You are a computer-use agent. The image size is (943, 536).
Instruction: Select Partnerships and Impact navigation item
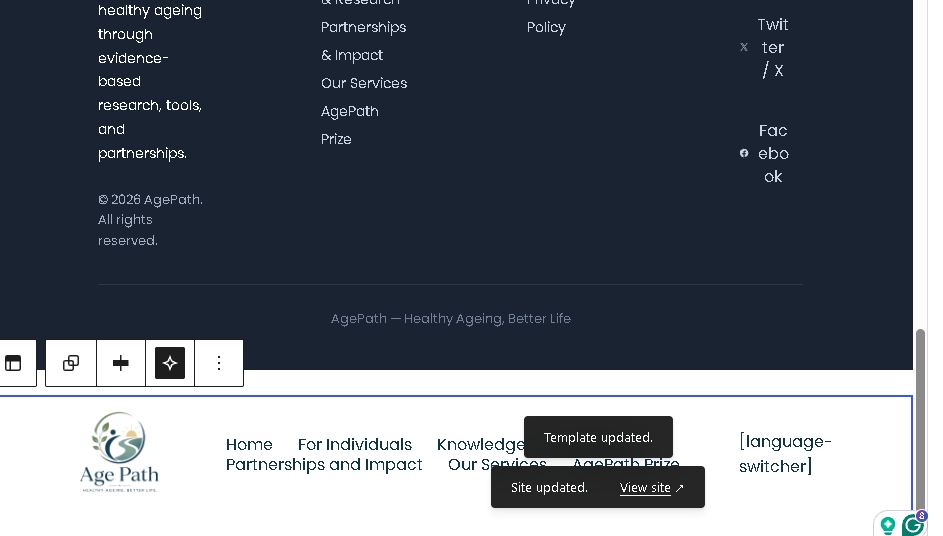coord(324,465)
